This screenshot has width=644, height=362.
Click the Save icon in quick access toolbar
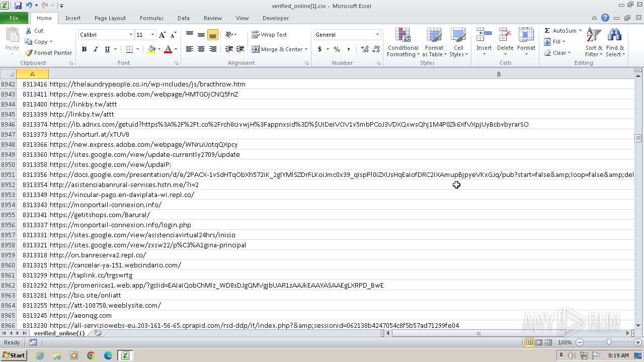[x=18, y=6]
